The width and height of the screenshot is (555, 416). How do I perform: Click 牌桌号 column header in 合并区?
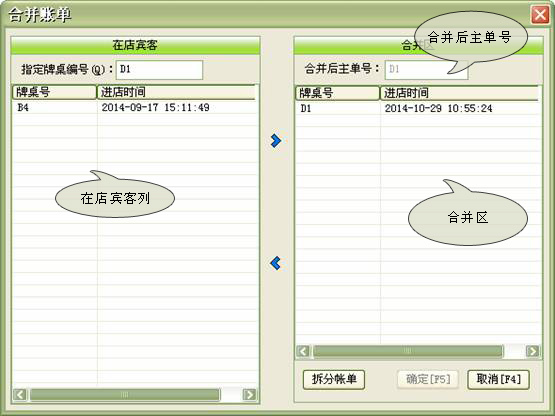coord(338,93)
